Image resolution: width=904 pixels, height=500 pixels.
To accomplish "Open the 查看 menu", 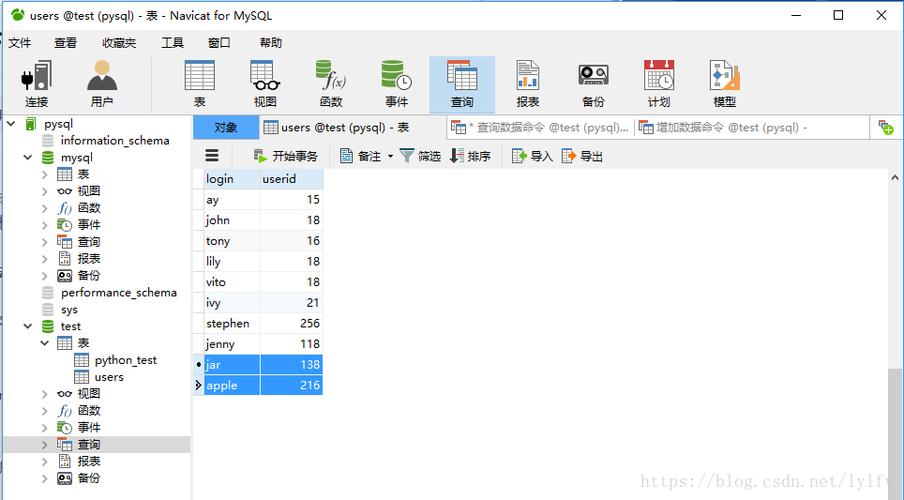I will tap(65, 43).
